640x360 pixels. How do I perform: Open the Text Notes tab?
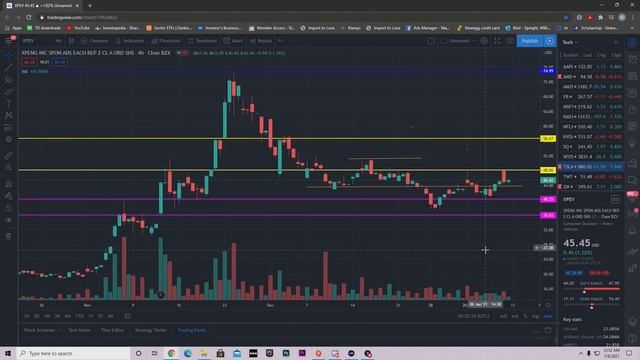coord(79,330)
